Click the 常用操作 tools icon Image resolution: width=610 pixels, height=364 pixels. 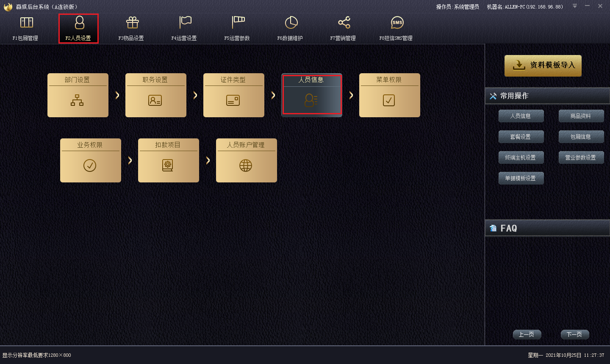coord(493,96)
